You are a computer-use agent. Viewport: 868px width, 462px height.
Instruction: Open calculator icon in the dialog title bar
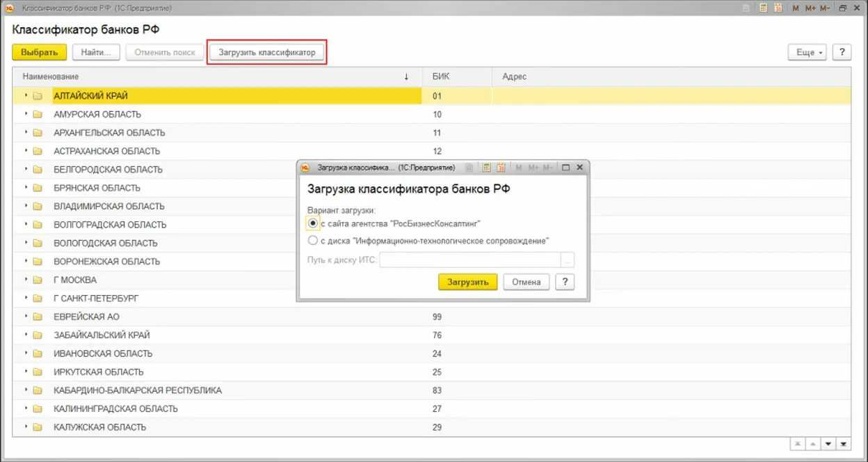click(x=487, y=168)
